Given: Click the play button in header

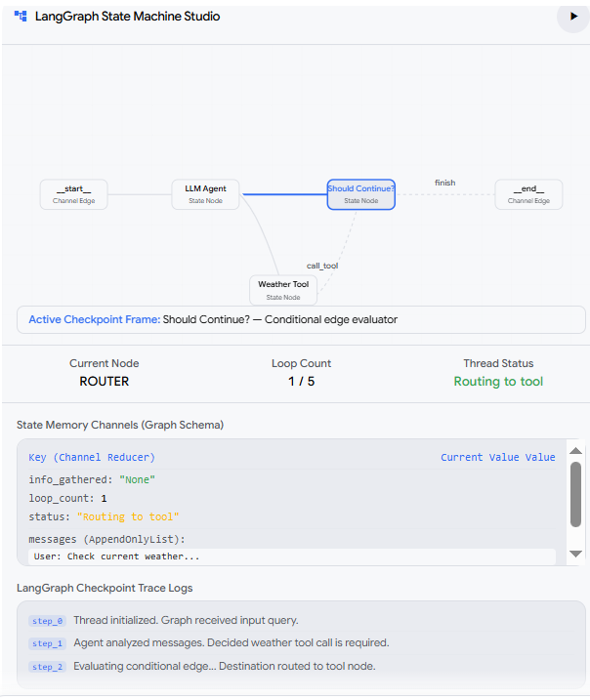Looking at the screenshot, I should click(x=573, y=17).
